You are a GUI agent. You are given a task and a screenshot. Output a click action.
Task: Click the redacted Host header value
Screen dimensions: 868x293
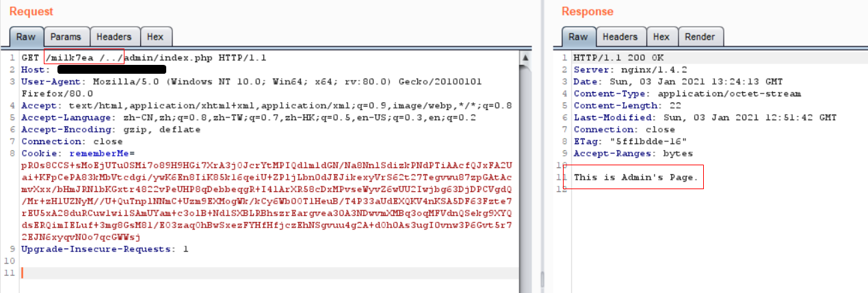[x=111, y=70]
